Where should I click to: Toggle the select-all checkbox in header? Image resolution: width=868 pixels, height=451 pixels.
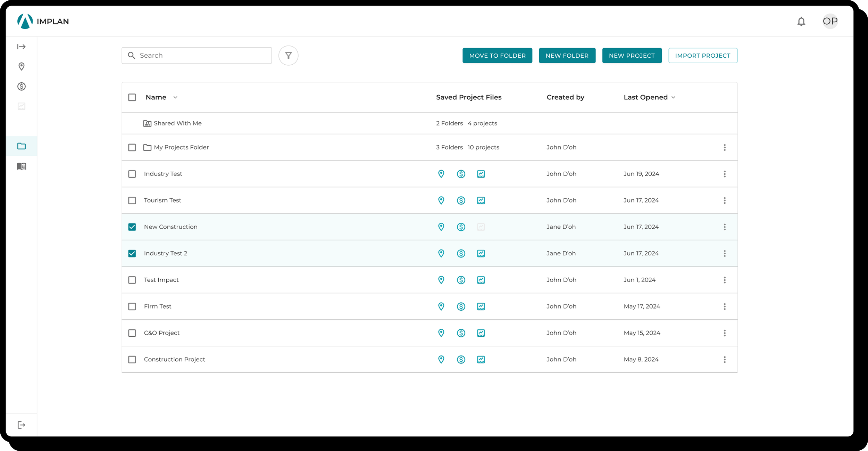(x=132, y=97)
